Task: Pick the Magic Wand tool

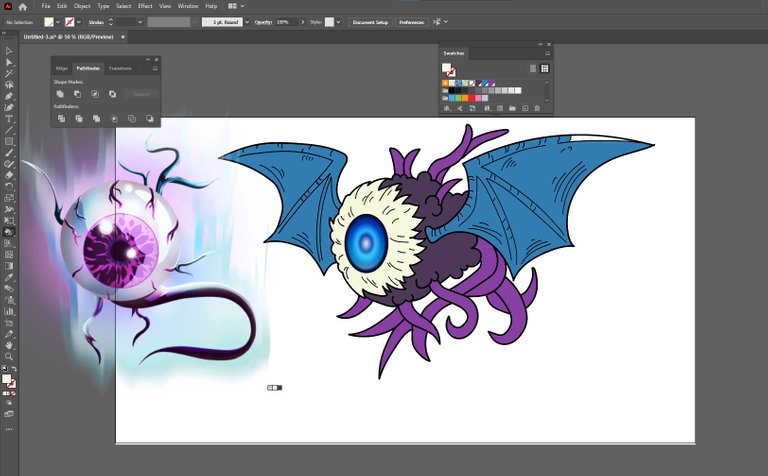Action: (x=9, y=73)
